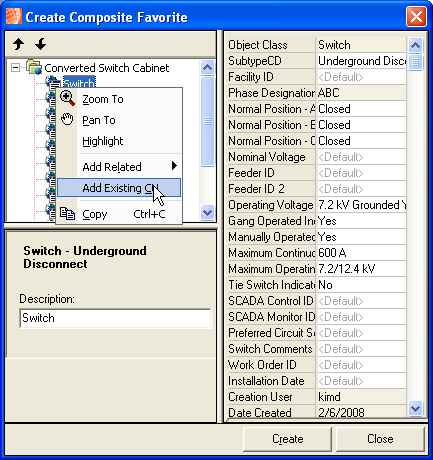Click the Copy pages icon in menu
The image size is (433, 460).
point(67,214)
